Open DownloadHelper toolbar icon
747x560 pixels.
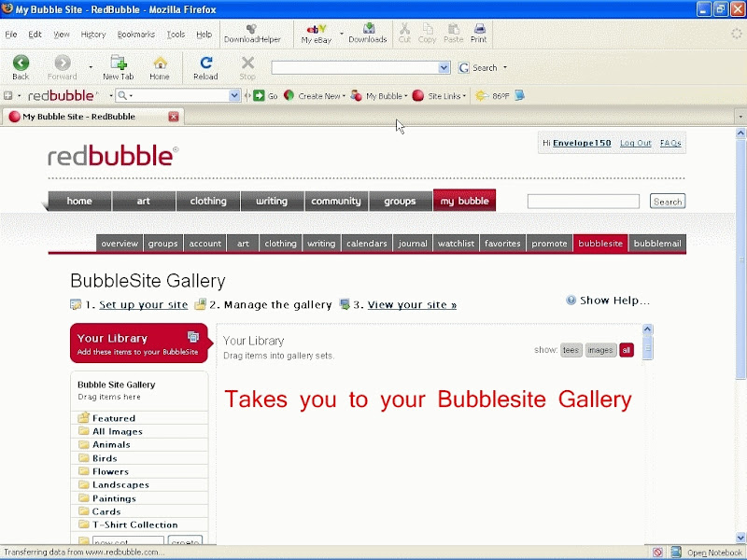[x=252, y=34]
